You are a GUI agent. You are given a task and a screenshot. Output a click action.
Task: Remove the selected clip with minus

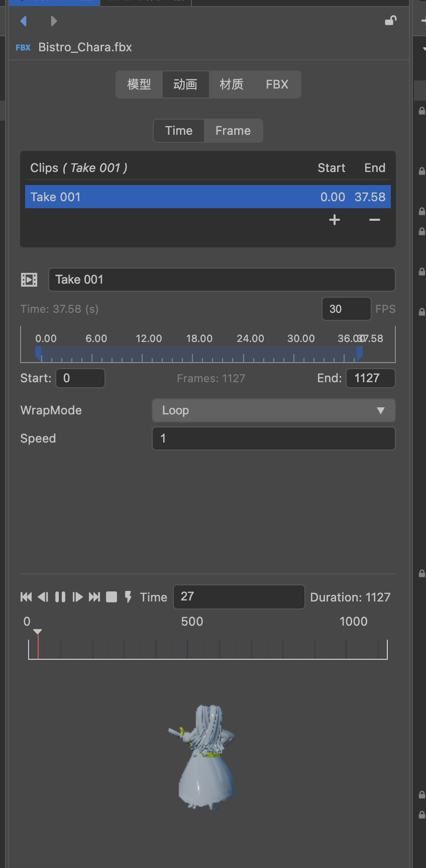point(374,220)
